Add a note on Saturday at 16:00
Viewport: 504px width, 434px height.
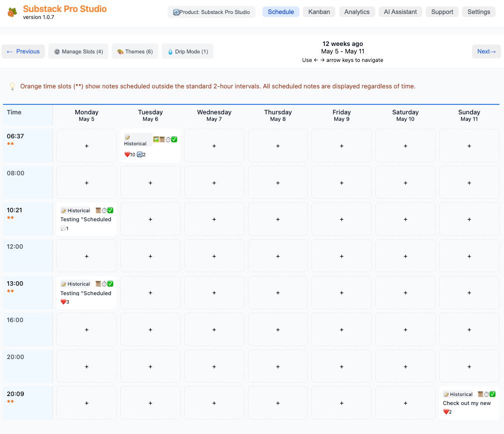click(405, 330)
